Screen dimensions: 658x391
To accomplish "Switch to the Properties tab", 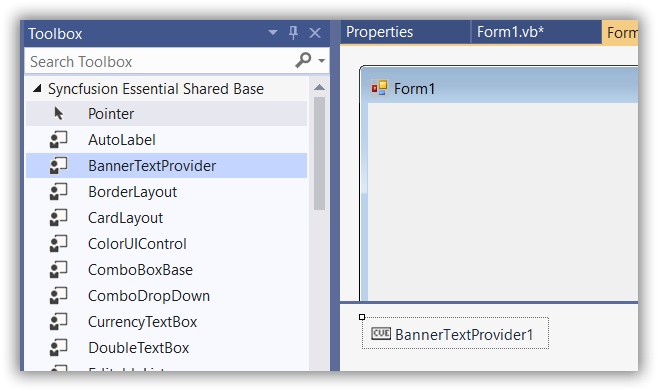I will pyautogui.click(x=379, y=32).
